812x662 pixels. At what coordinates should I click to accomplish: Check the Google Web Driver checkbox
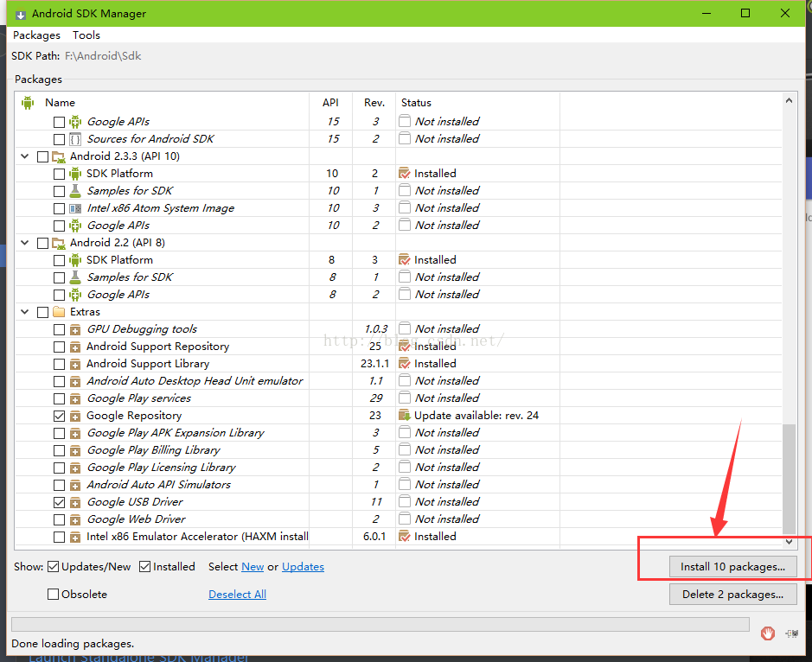[59, 519]
